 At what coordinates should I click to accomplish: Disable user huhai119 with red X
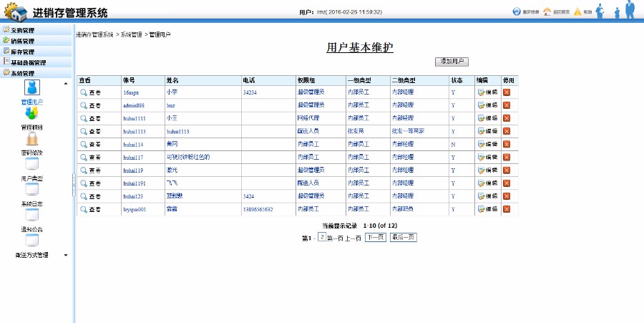pos(507,170)
